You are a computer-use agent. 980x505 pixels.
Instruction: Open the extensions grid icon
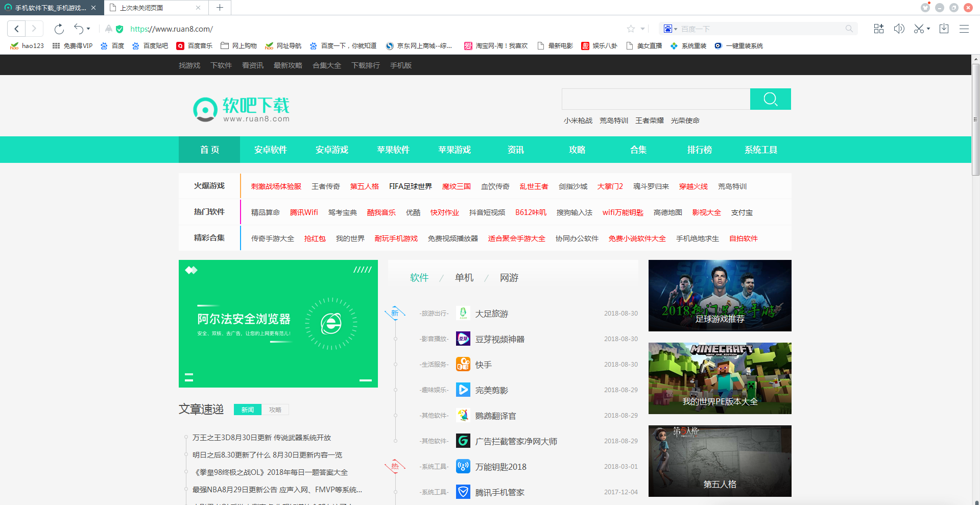pos(878,29)
